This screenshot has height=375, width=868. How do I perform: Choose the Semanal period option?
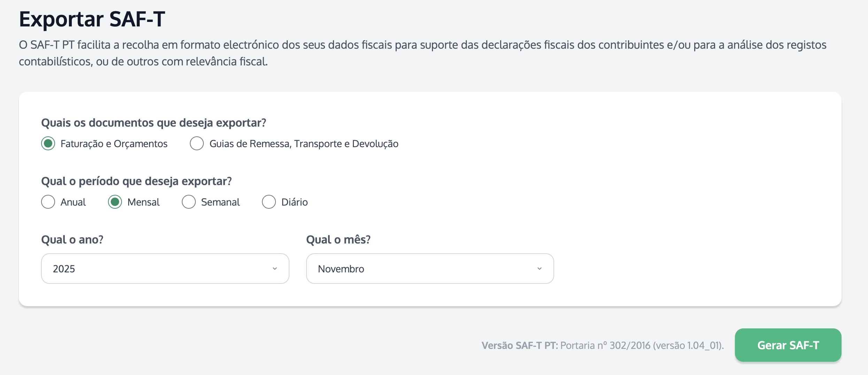(189, 202)
